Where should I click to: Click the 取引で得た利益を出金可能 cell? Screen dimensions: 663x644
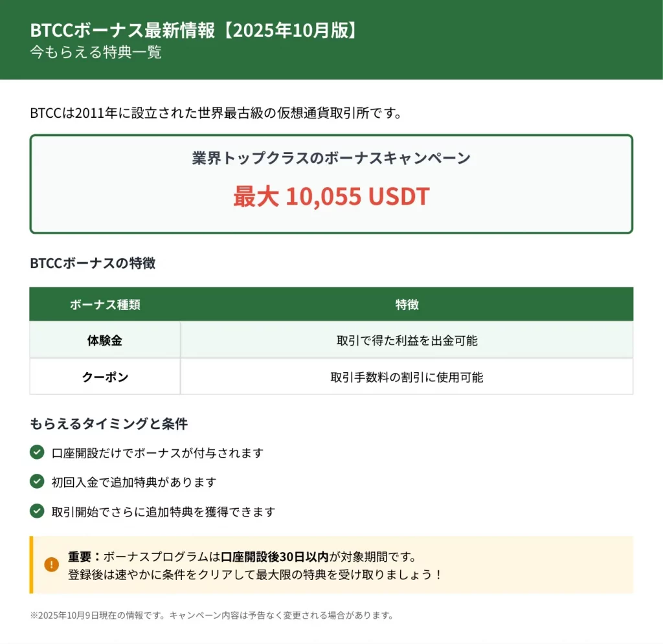point(407,340)
